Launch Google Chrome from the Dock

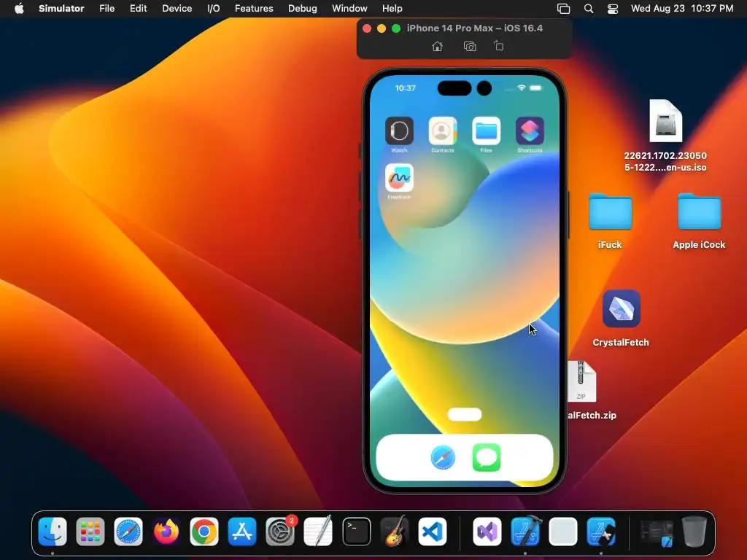point(204,532)
